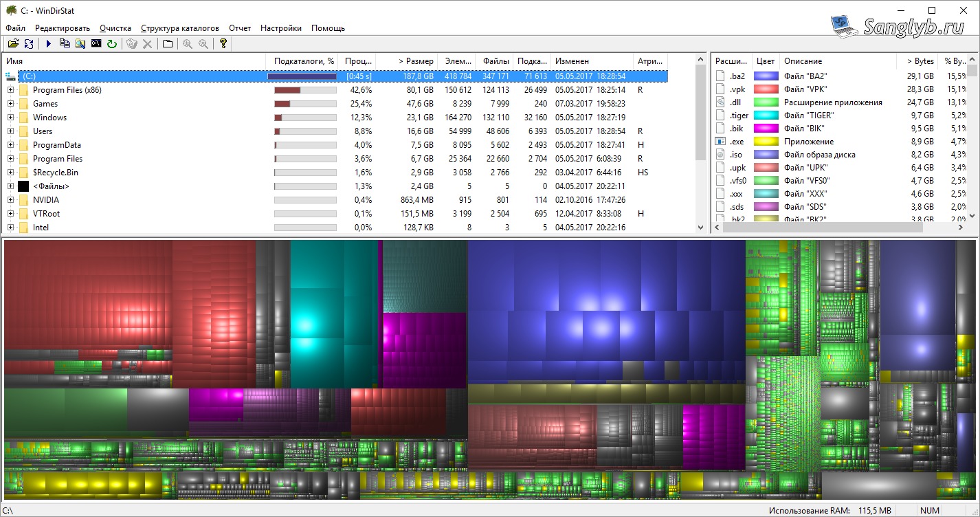
Task: Expand the Windows folder node
Action: tap(10, 118)
